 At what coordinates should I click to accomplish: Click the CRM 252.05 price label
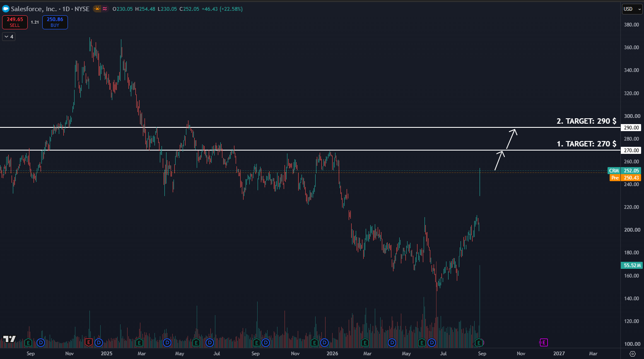[x=624, y=170]
